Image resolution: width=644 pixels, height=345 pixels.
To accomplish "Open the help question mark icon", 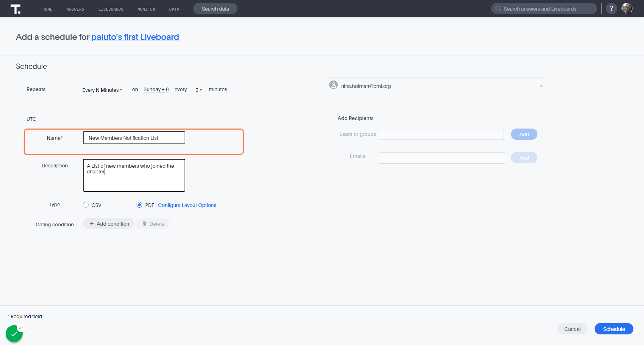I will (612, 8).
